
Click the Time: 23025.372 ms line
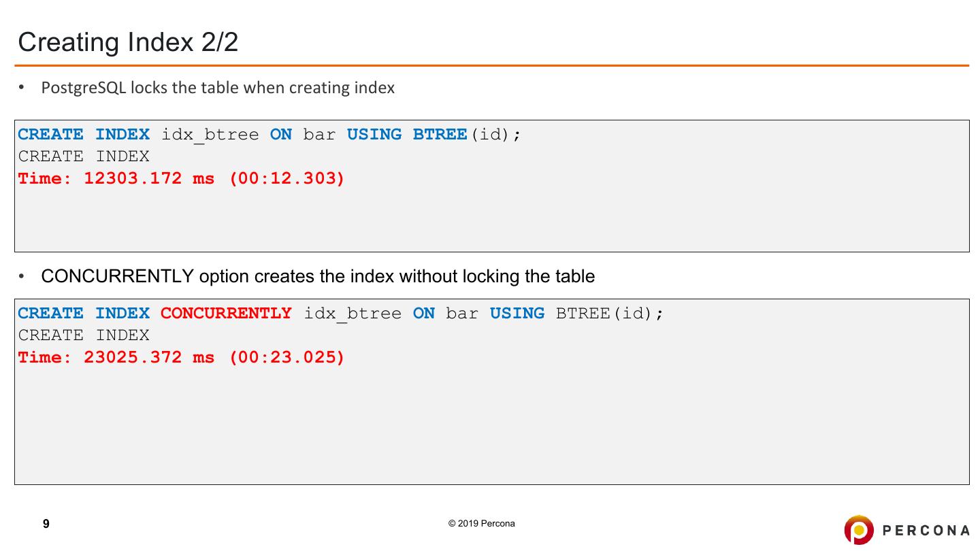point(182,357)
